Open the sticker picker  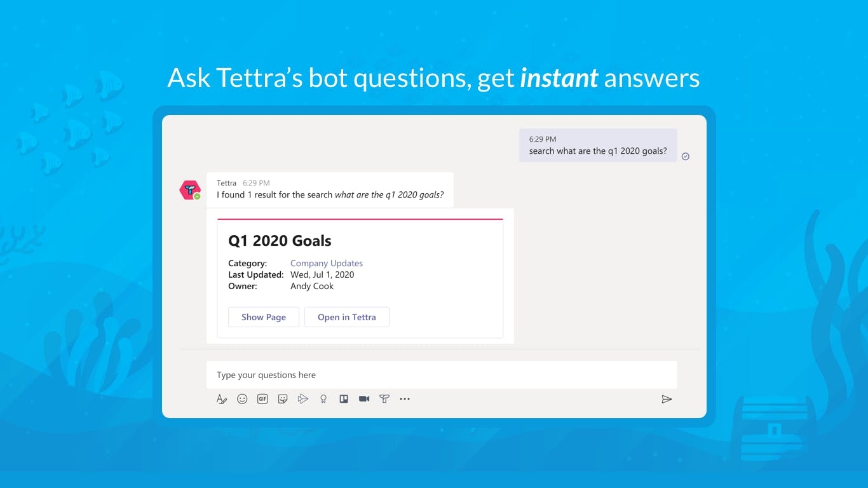click(283, 399)
